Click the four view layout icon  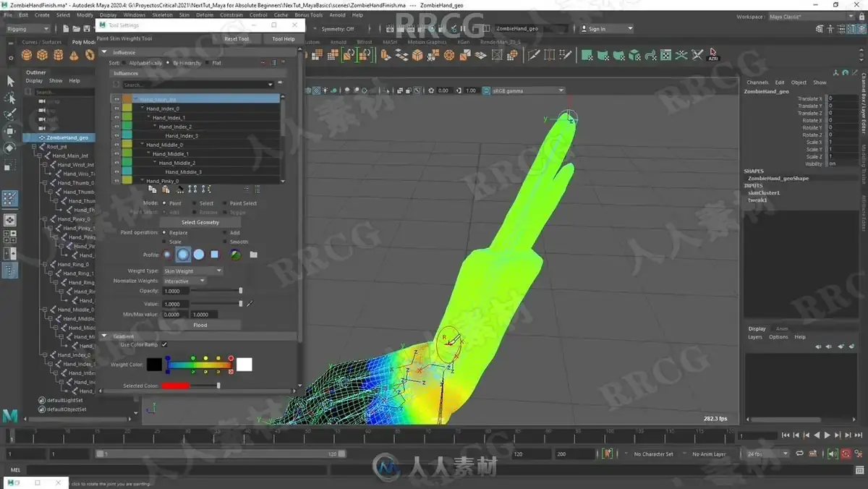click(10, 237)
